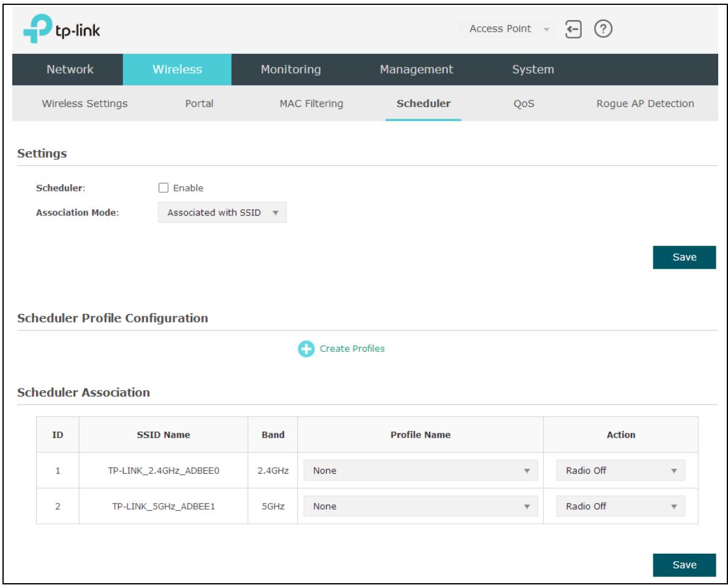Open the Monitoring tab
The width and height of the screenshot is (728, 585).
click(291, 69)
